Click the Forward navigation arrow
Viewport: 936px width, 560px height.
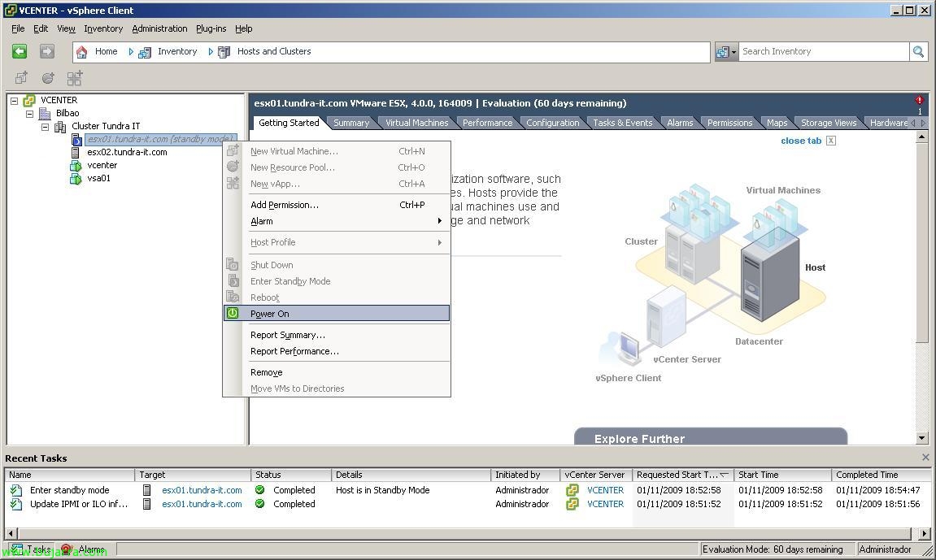pyautogui.click(x=47, y=52)
